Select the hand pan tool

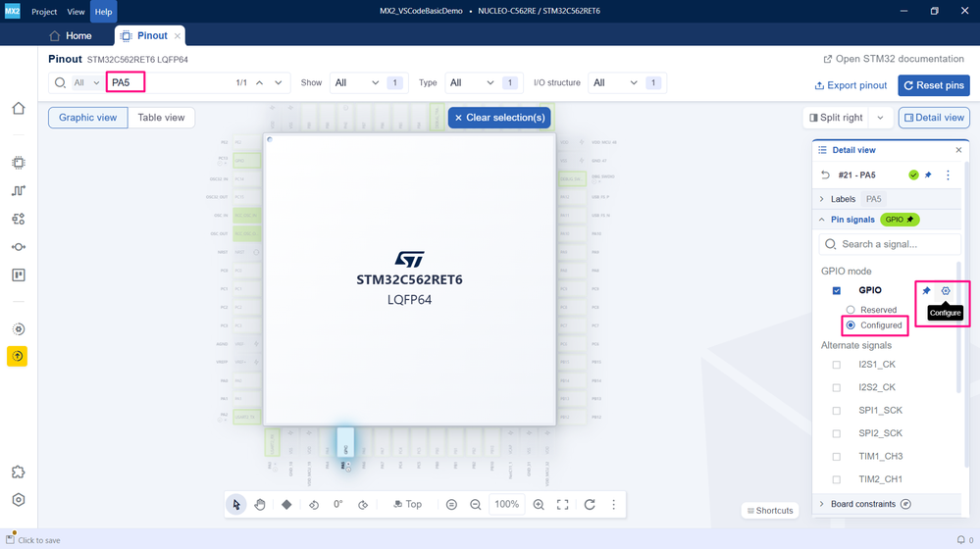pyautogui.click(x=260, y=505)
